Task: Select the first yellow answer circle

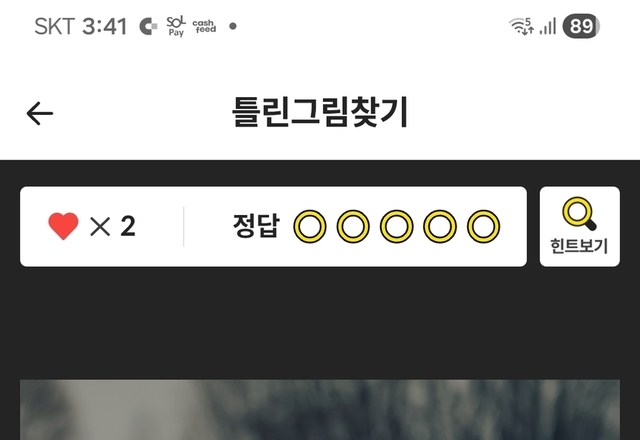Action: (x=310, y=227)
